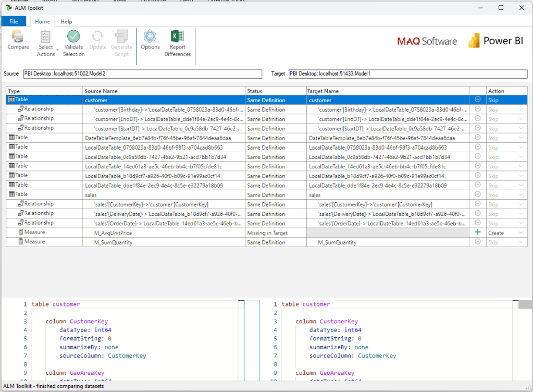Expand Action dropdown for M_SumQuantity row
Image resolution: width=533 pixels, height=392 pixels.
tap(520, 242)
